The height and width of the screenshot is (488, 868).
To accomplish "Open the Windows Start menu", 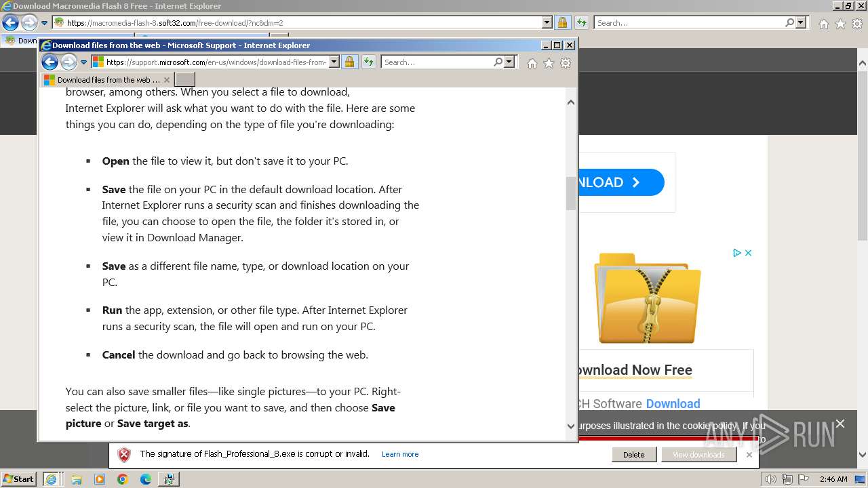I will click(18, 479).
